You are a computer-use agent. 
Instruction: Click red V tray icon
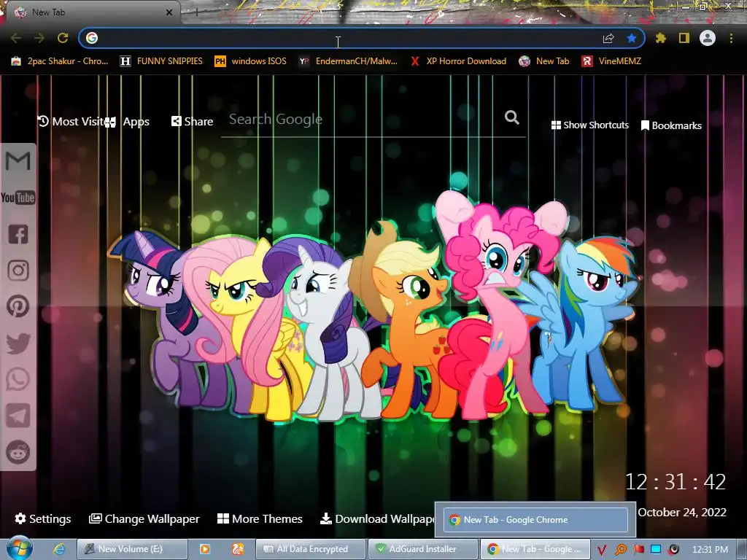click(x=602, y=550)
